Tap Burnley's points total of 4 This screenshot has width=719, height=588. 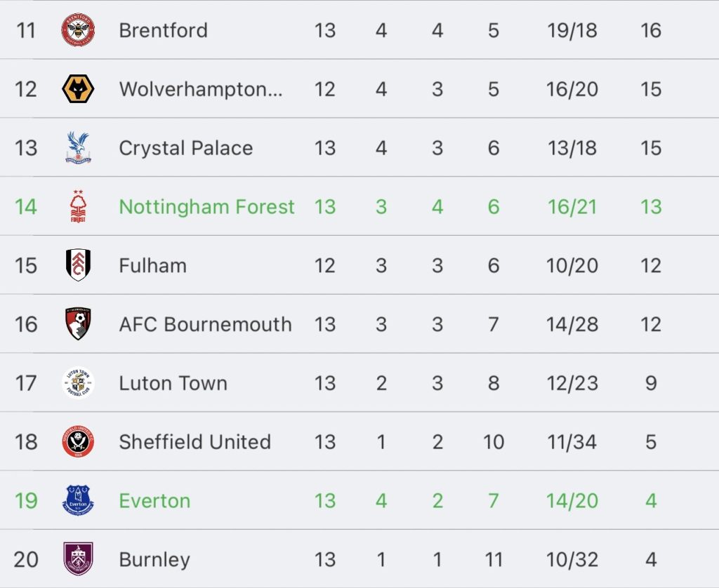(x=651, y=559)
